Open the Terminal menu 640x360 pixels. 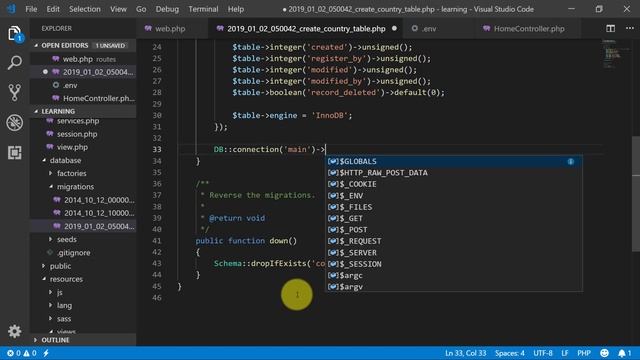[203, 9]
